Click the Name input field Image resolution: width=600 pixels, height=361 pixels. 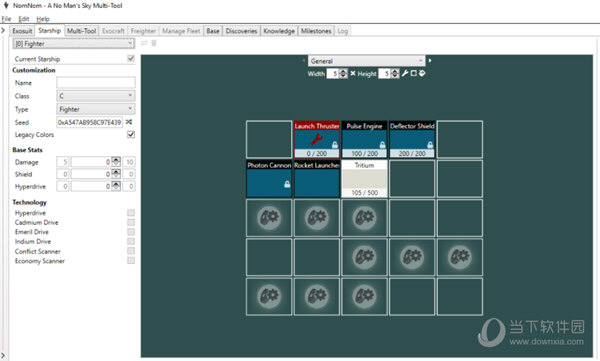point(96,83)
